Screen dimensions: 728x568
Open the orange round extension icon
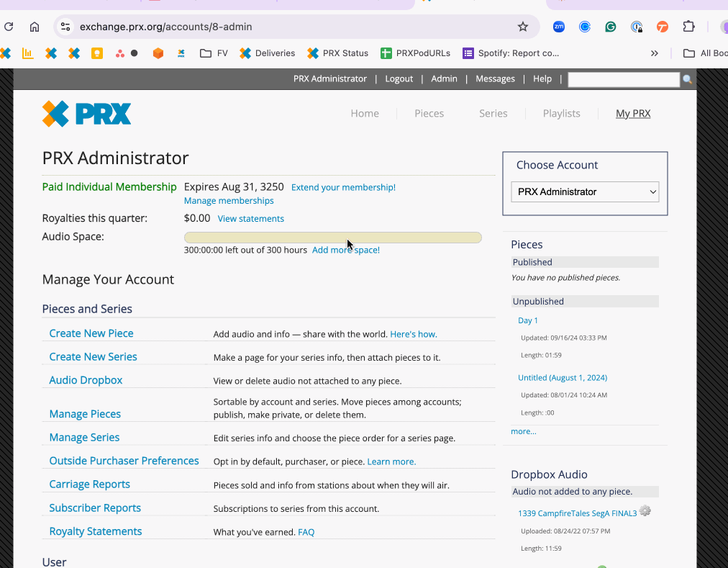[x=663, y=27]
